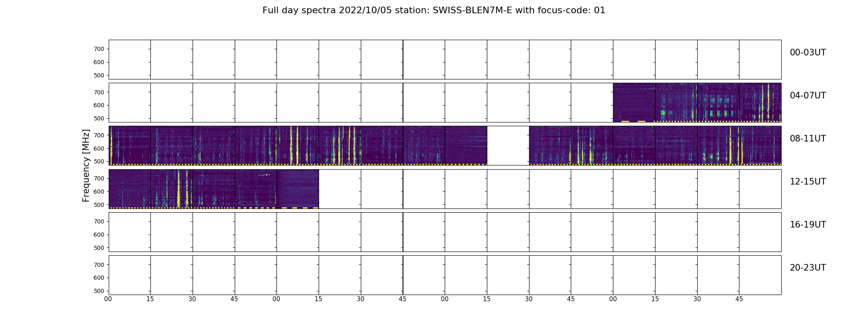Click the 700 tick label of the 16-19UT row
Screen dimensions: 868x331
point(99,221)
